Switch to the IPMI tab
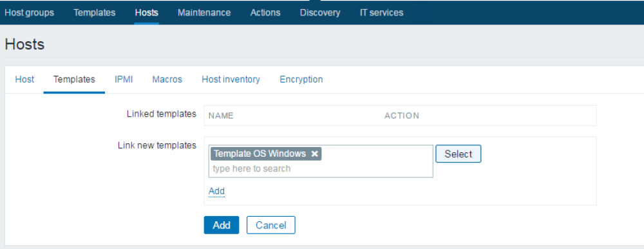The height and width of the screenshot is (249, 644). (x=124, y=79)
